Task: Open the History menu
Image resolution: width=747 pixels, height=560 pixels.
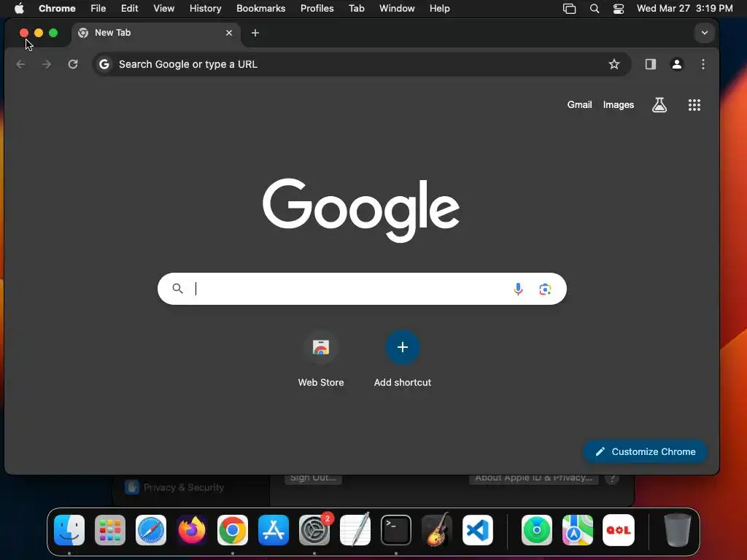Action: (205, 8)
